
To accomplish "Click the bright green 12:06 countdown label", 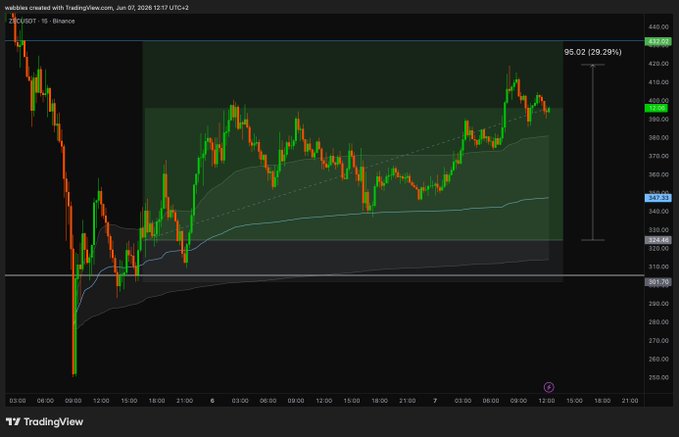I will [657, 108].
